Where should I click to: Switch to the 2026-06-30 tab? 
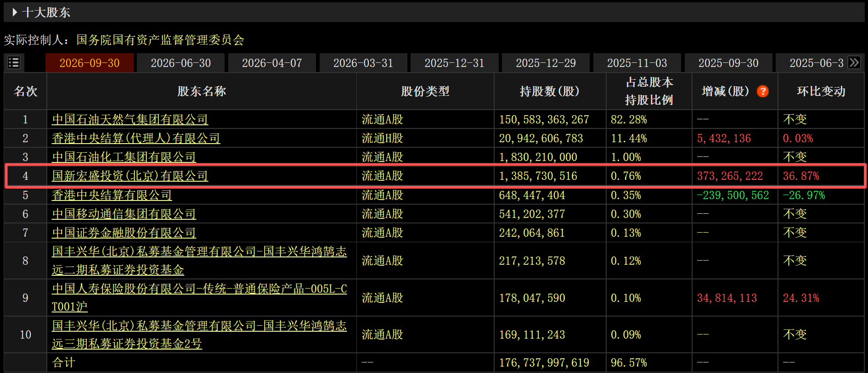click(x=181, y=63)
